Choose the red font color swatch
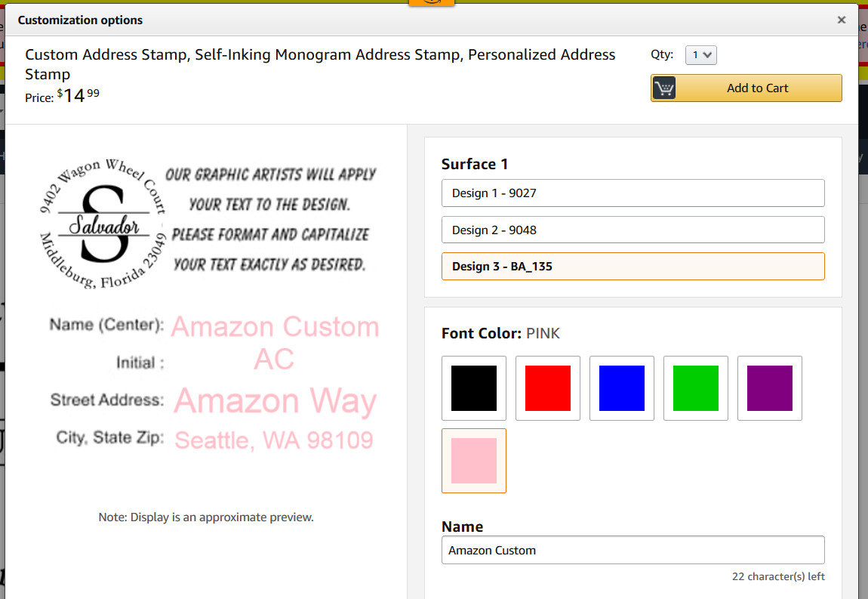The height and width of the screenshot is (599, 868). tap(548, 388)
